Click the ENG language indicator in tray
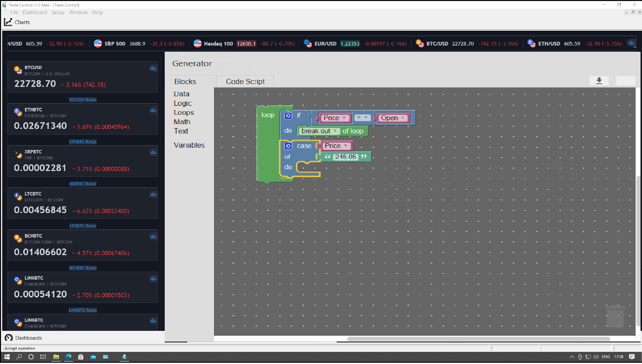This screenshot has height=364, width=642. [x=606, y=357]
